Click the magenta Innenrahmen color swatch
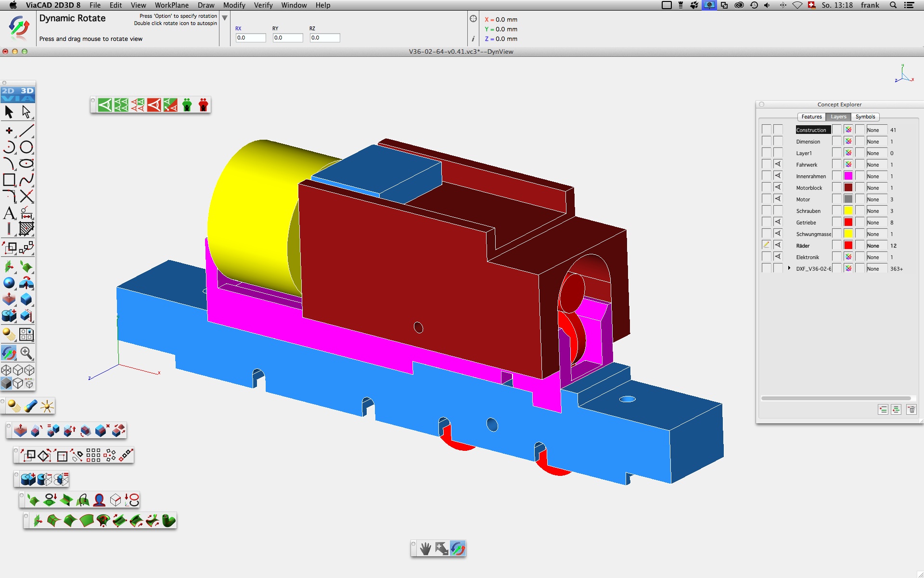This screenshot has width=924, height=578. pyautogui.click(x=848, y=176)
